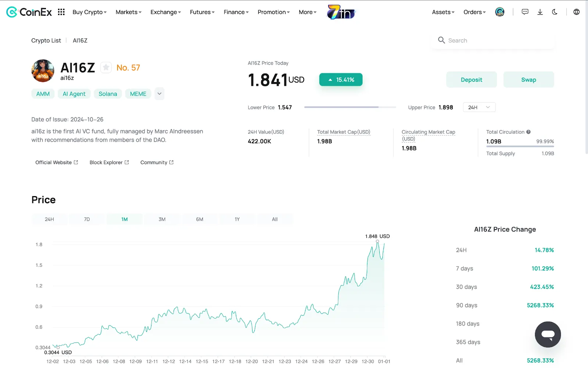
Task: Open the support chat bubble
Action: tap(548, 335)
